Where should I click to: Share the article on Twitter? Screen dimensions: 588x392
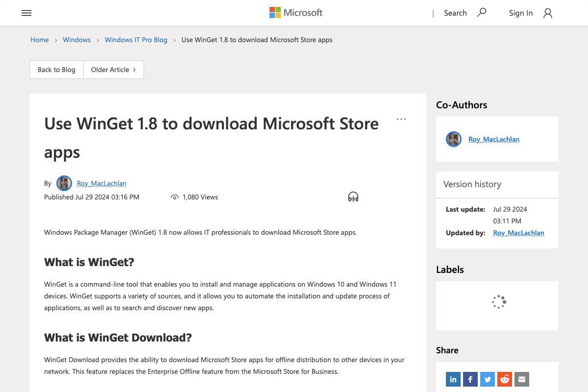point(488,379)
